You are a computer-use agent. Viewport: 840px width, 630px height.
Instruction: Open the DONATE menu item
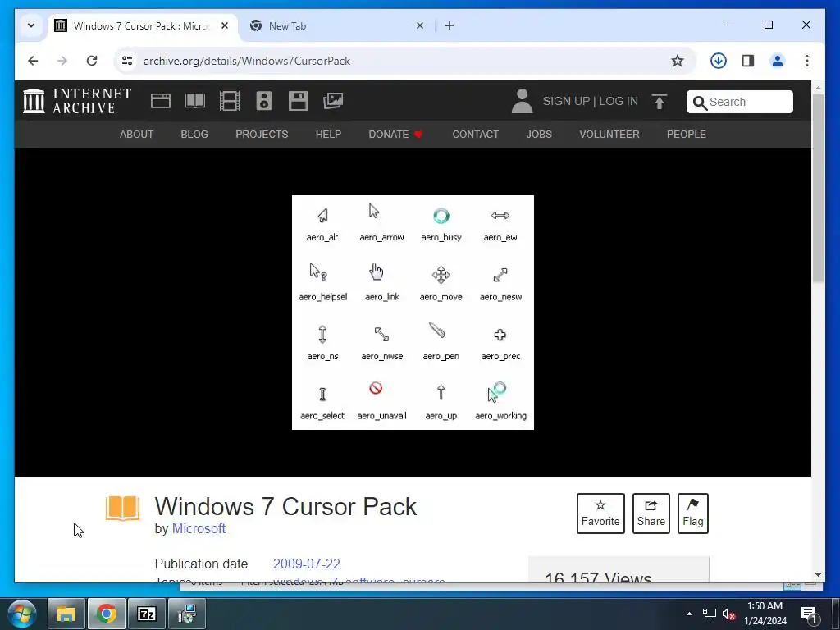[x=395, y=134]
